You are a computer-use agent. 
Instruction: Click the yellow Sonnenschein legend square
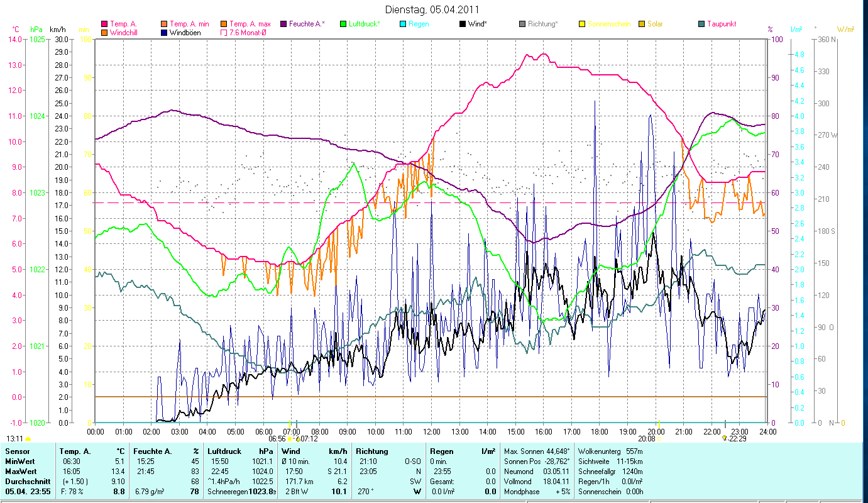[582, 24]
